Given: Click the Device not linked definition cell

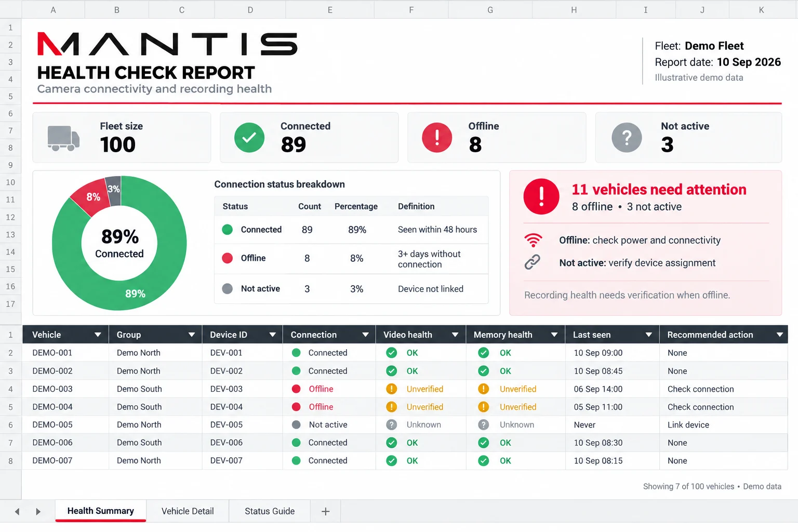Looking at the screenshot, I should pyautogui.click(x=431, y=289).
